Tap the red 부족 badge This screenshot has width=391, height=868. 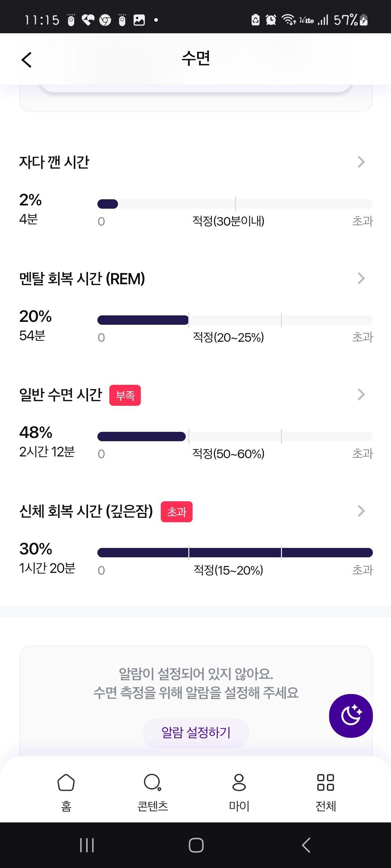coord(125,395)
